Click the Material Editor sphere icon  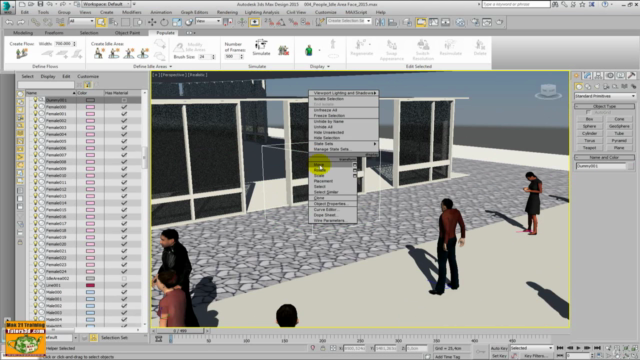(x=460, y=22)
